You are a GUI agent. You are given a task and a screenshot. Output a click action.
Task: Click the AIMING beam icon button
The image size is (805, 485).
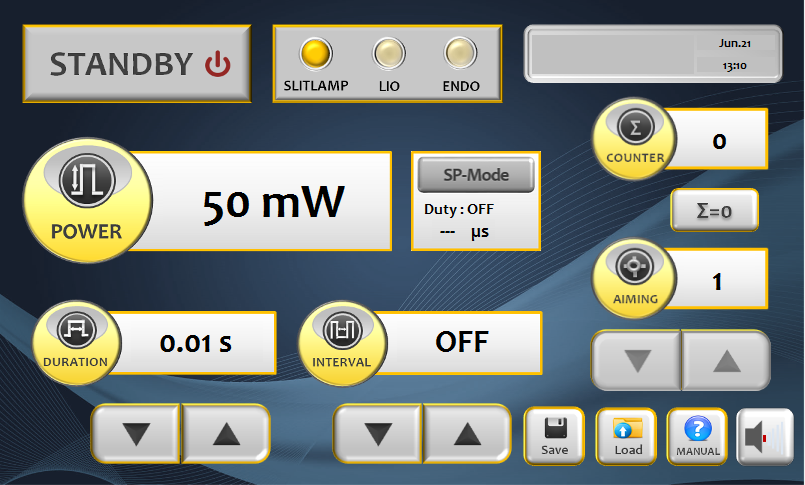click(635, 279)
